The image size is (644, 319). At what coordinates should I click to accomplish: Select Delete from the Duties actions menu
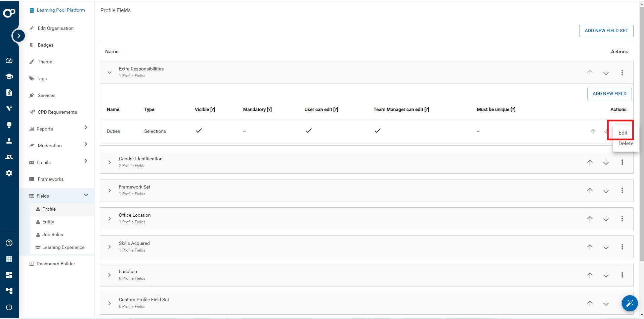pyautogui.click(x=626, y=144)
